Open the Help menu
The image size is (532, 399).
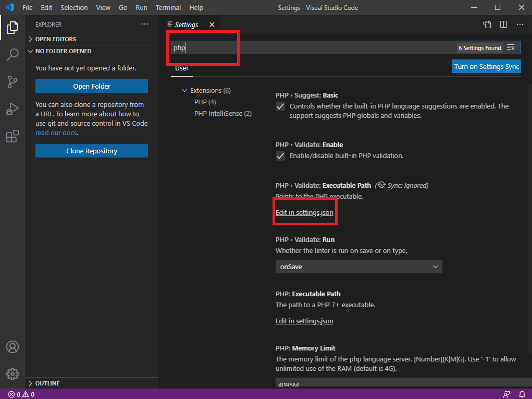196,7
